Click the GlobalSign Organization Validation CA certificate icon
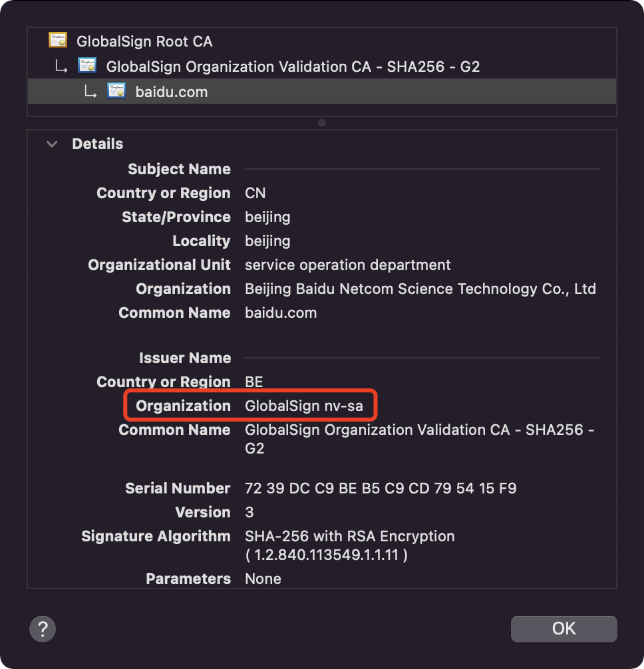Viewport: 644px width, 669px height. pyautogui.click(x=87, y=66)
